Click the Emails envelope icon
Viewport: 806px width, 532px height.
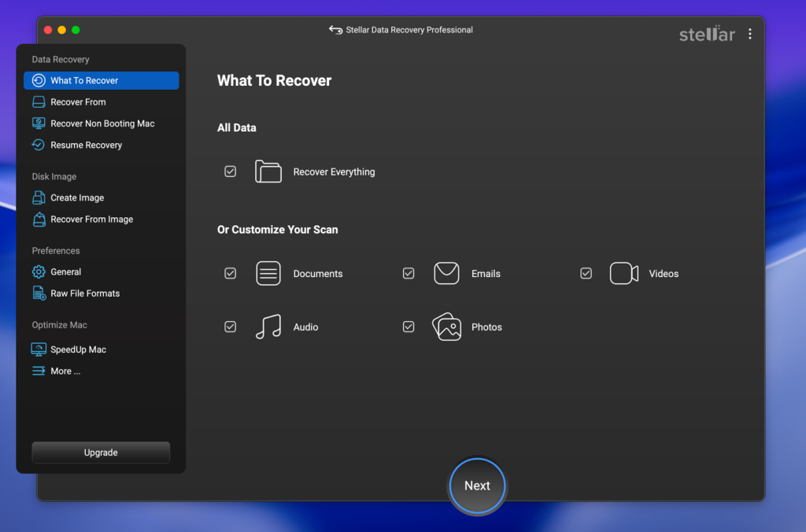tap(446, 274)
